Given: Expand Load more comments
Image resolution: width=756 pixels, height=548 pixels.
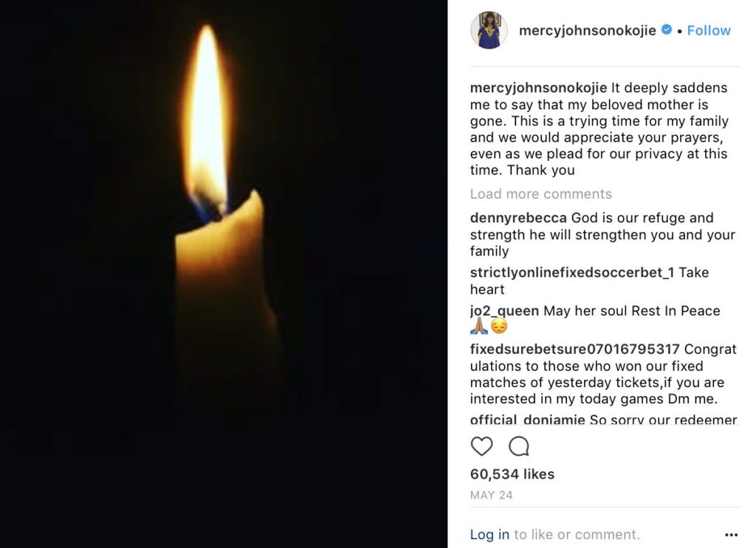Looking at the screenshot, I should pyautogui.click(x=540, y=194).
